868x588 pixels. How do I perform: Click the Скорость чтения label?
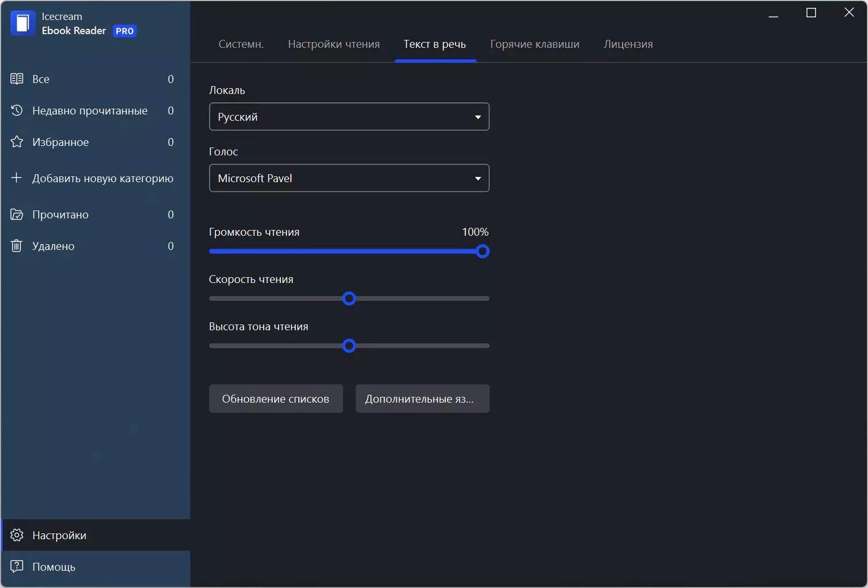251,280
